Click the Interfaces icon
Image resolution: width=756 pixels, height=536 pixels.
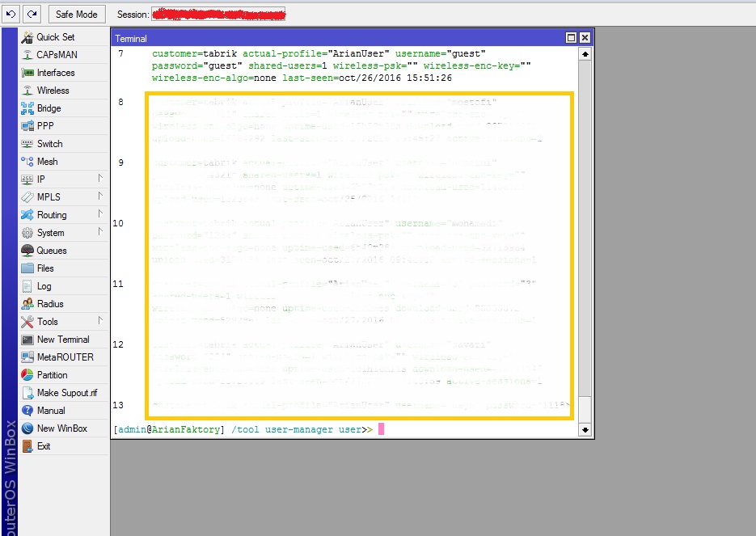[x=27, y=73]
